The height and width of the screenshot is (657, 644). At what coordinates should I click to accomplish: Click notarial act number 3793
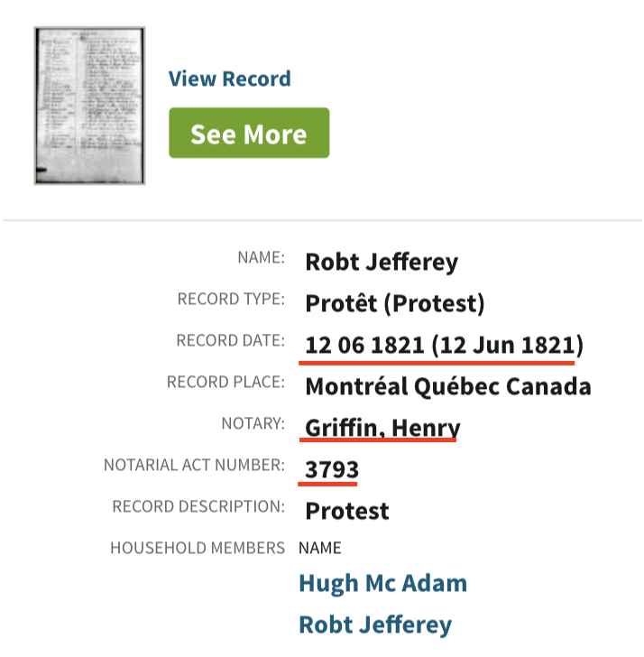[x=332, y=469]
